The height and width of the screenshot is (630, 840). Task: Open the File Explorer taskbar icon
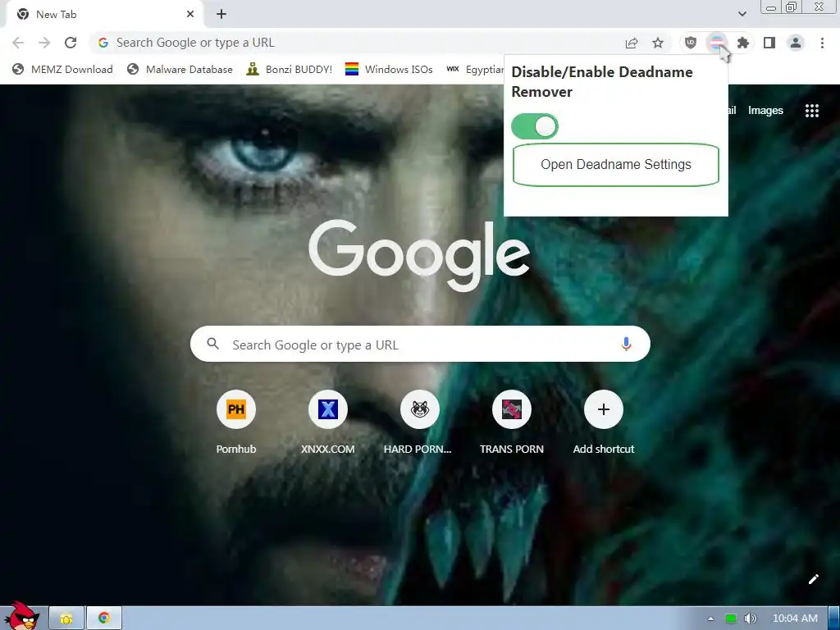(x=66, y=619)
